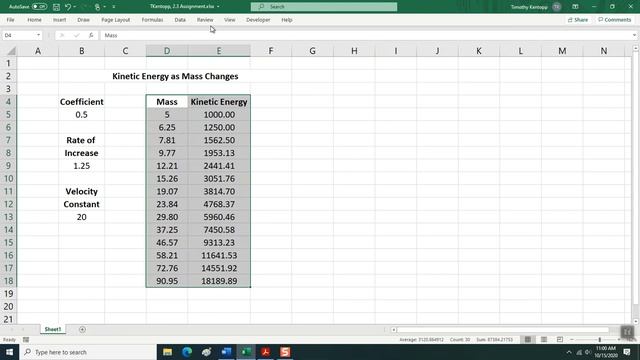This screenshot has height=360, width=640.
Task: Toggle the AutoSave switch
Action: click(40, 7)
